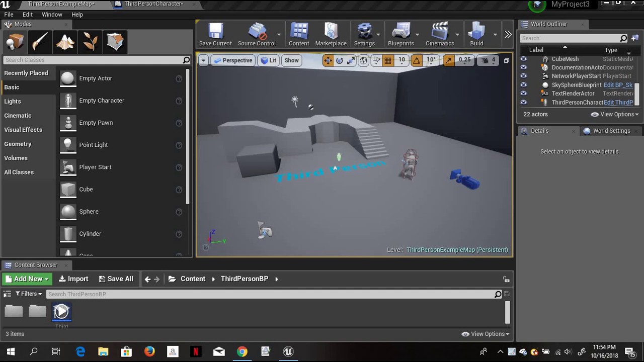Open help for Empty Actor class
This screenshot has height=362, width=644.
(x=179, y=79)
